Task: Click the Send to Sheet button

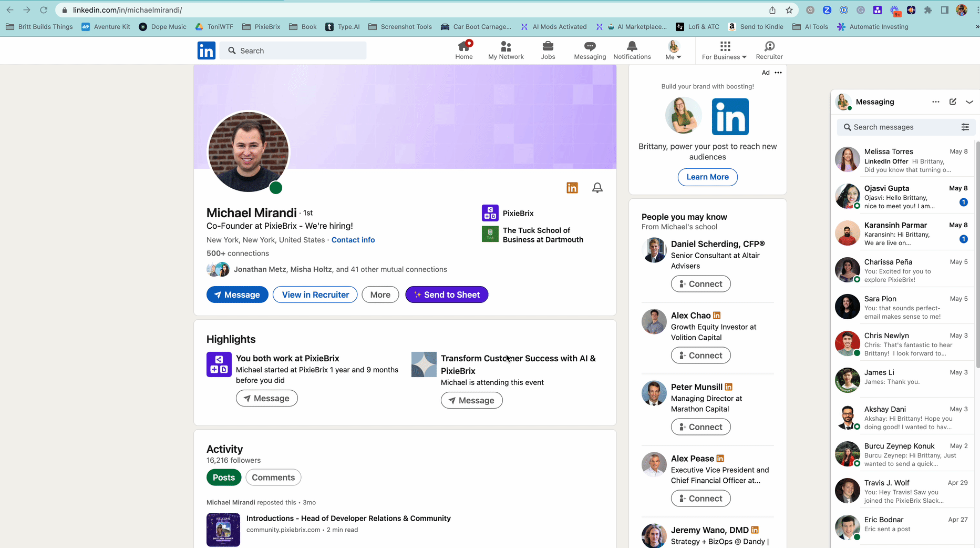Action: pos(447,295)
